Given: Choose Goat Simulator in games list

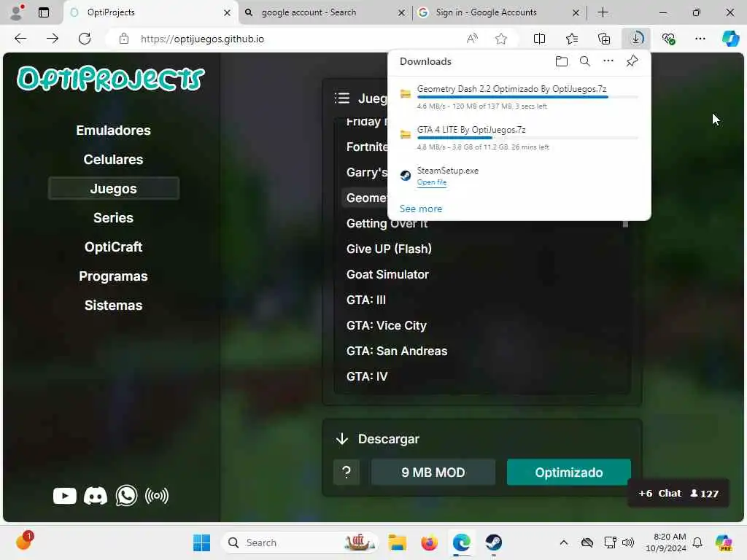Looking at the screenshot, I should pyautogui.click(x=387, y=274).
